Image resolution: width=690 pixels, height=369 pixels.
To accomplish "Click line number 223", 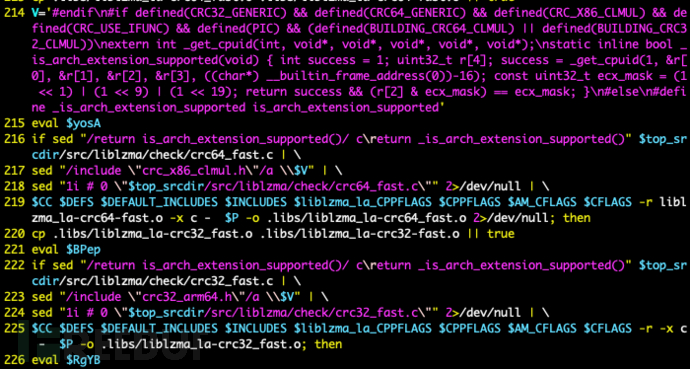I will click(x=15, y=297).
